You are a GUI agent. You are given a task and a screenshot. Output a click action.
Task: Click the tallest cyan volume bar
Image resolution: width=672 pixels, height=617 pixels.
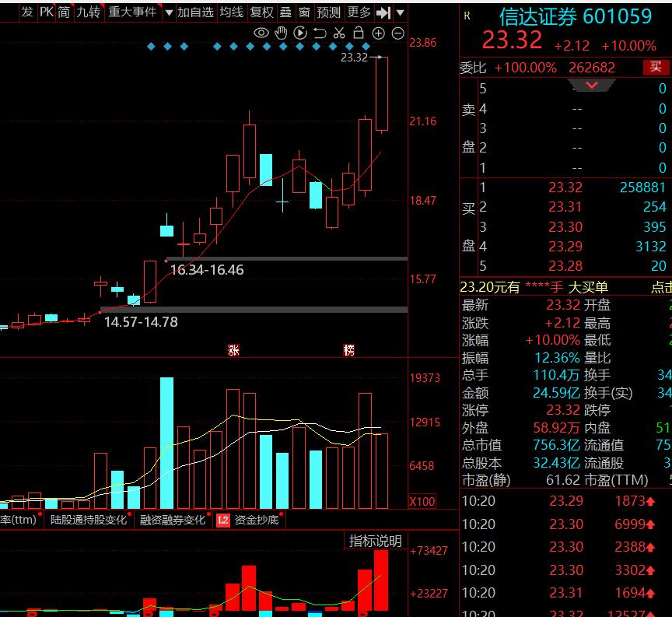166,443
